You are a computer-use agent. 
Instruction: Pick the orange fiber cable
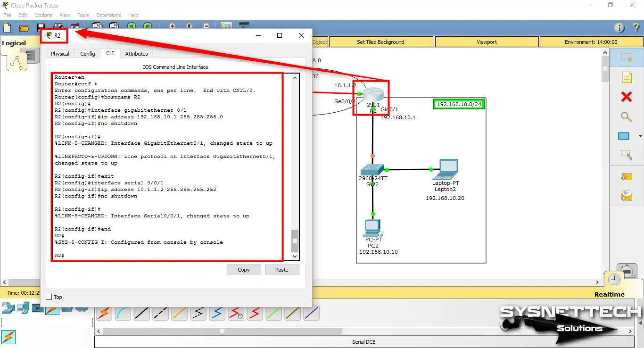pyautogui.click(x=179, y=313)
